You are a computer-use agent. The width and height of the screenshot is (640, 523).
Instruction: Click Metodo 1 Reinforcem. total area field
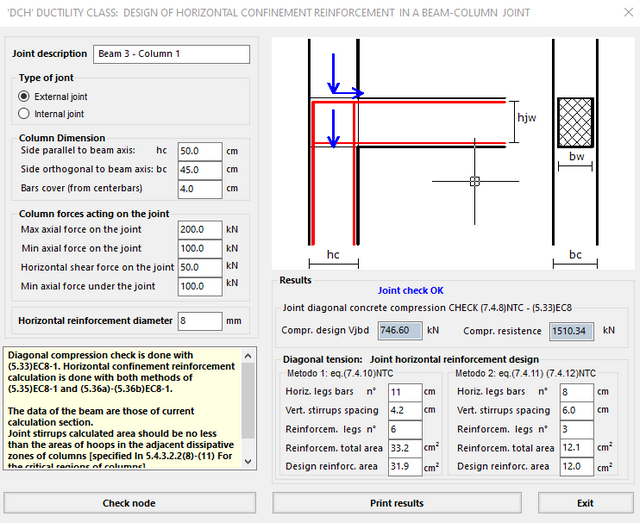click(405, 448)
